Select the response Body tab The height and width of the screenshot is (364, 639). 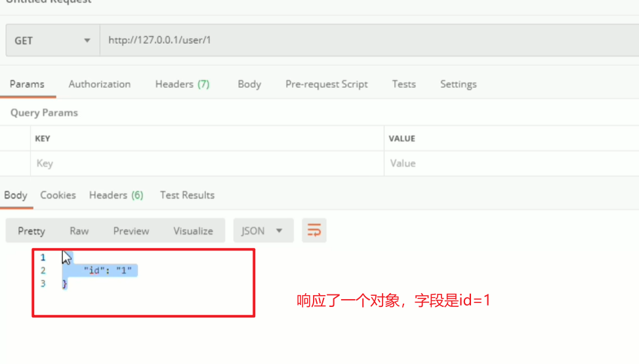[x=16, y=195]
